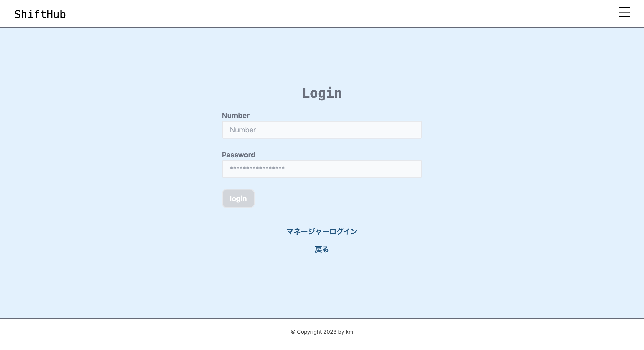Image resolution: width=644 pixels, height=350 pixels.
Task: Click the Number field label
Action: (235, 115)
